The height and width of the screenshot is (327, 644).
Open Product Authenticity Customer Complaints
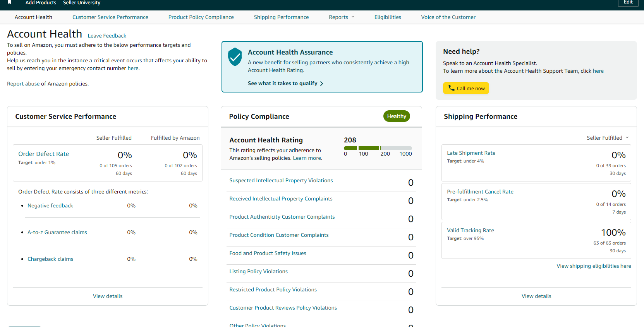tap(282, 217)
